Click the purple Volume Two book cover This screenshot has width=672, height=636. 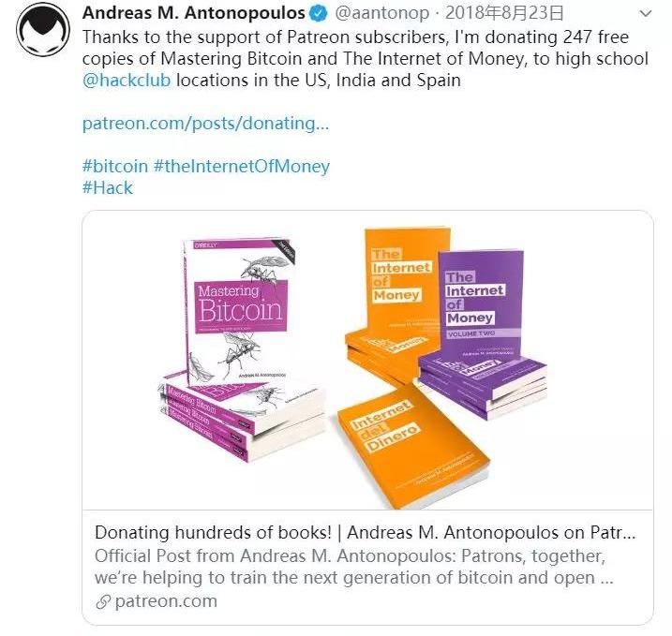coord(481,304)
